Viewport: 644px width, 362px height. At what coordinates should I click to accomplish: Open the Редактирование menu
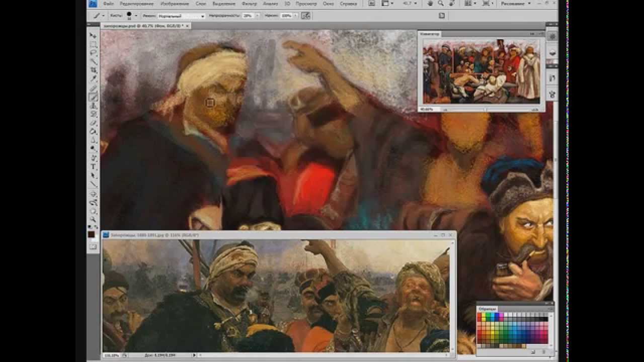pos(137,4)
